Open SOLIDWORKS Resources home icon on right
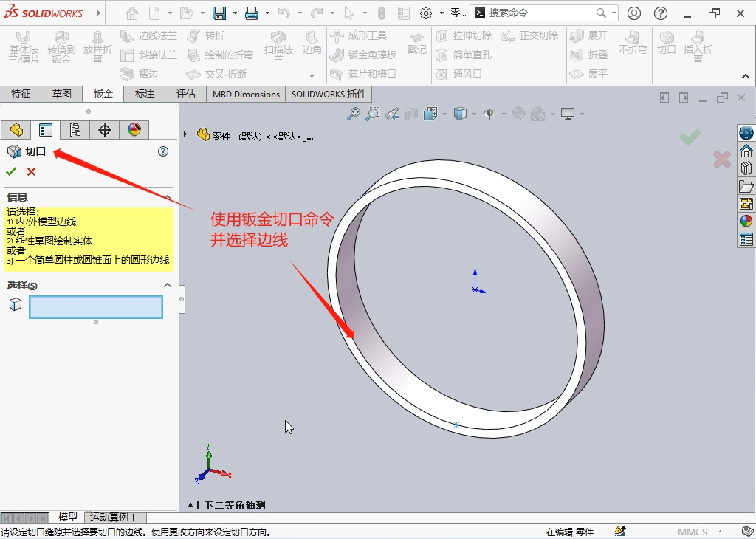Screen dimensions: 756x539 746,151
